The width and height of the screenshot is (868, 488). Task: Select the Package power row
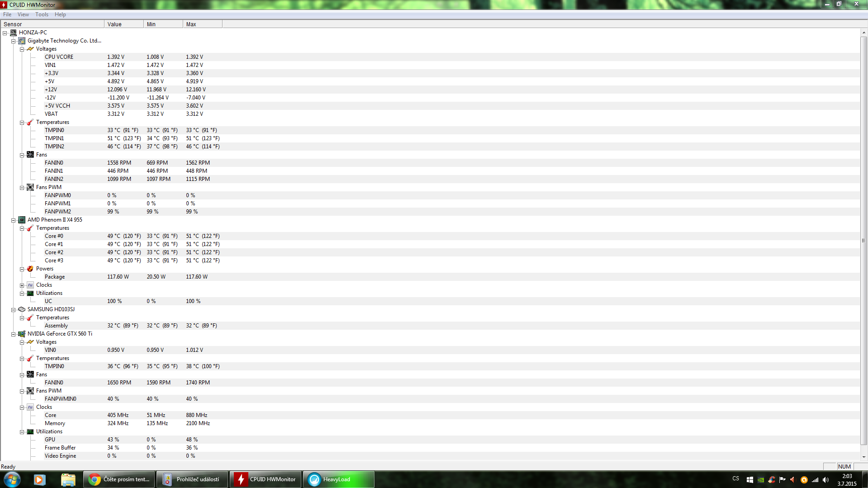(430, 277)
